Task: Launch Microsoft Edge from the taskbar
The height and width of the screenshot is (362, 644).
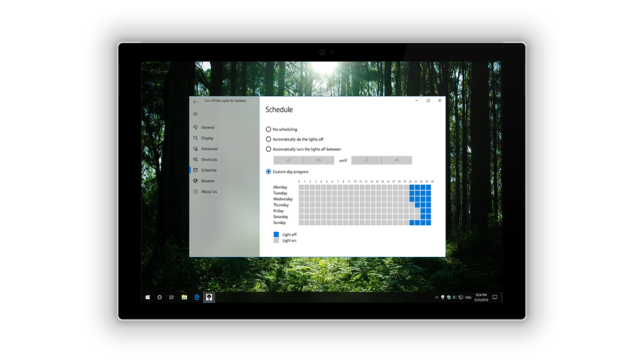Action: pyautogui.click(x=197, y=297)
